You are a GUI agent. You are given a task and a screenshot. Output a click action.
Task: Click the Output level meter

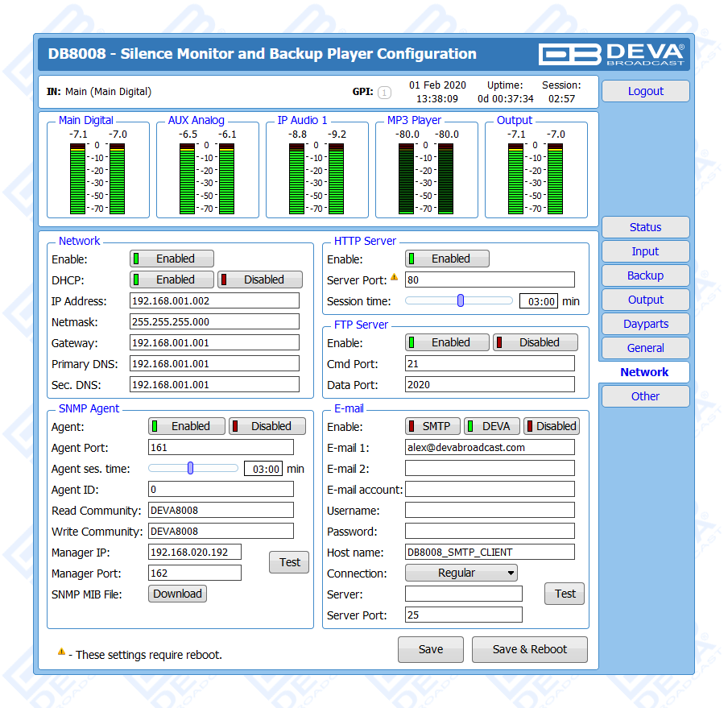[x=536, y=177]
